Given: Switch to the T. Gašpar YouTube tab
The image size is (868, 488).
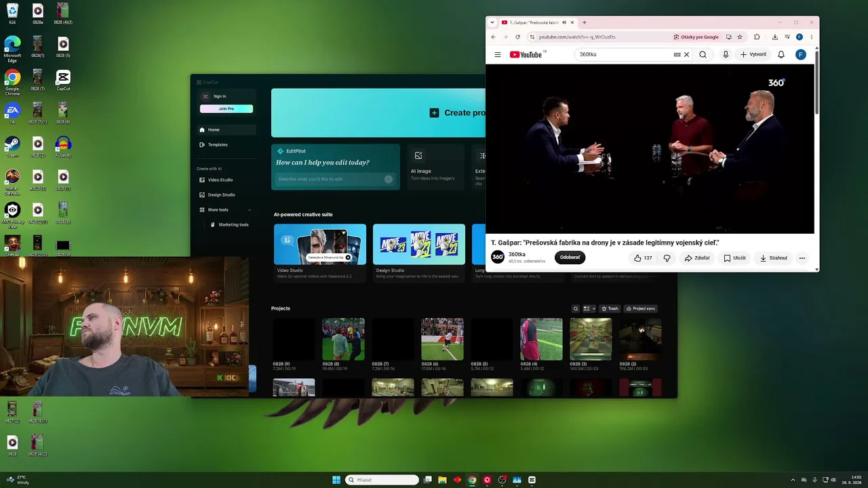Looking at the screenshot, I should click(x=538, y=22).
